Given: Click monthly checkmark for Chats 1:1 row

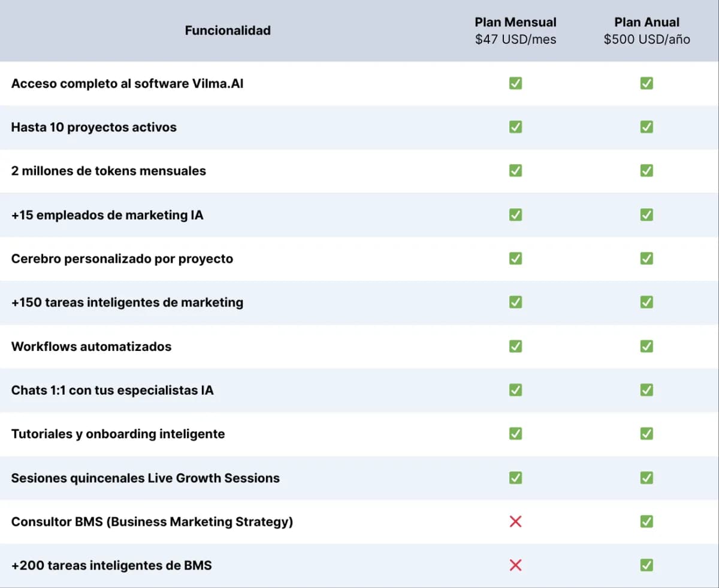Looking at the screenshot, I should (515, 390).
